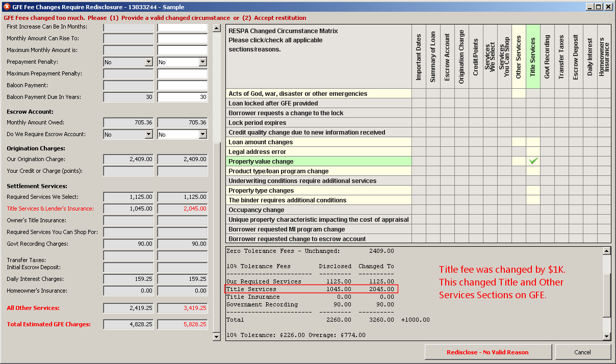This screenshot has width=616, height=364.
Task: Click Borrower requested MI program change row
Action: (x=319, y=229)
